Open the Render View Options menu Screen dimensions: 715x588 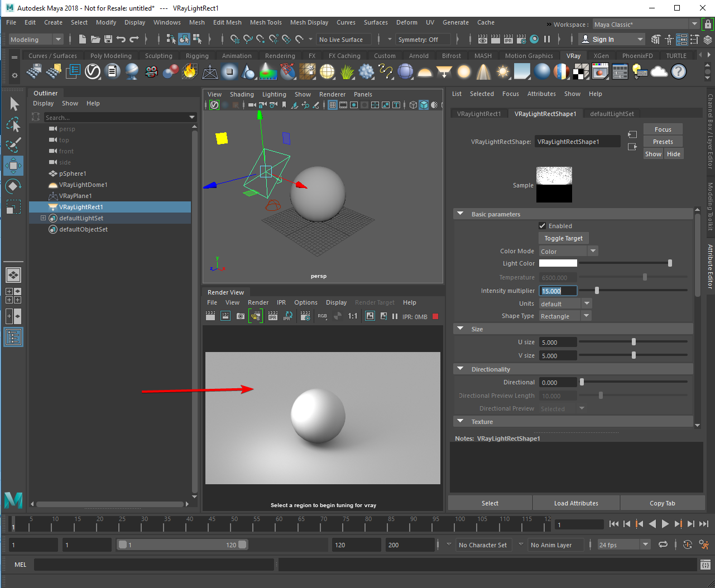click(306, 302)
